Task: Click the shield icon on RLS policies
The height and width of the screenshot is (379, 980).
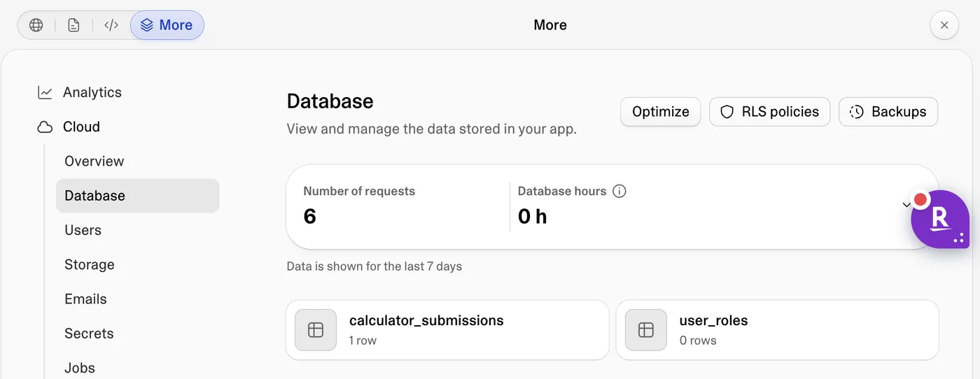Action: (x=727, y=112)
